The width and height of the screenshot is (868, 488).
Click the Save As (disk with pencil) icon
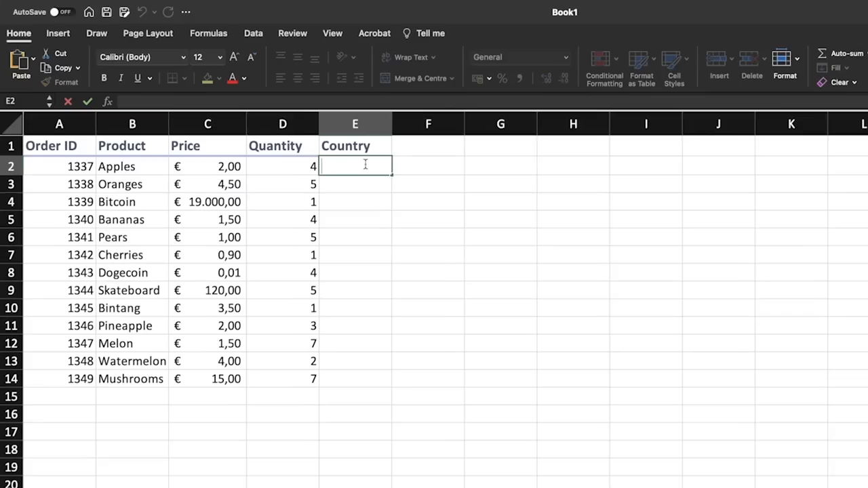(x=124, y=12)
